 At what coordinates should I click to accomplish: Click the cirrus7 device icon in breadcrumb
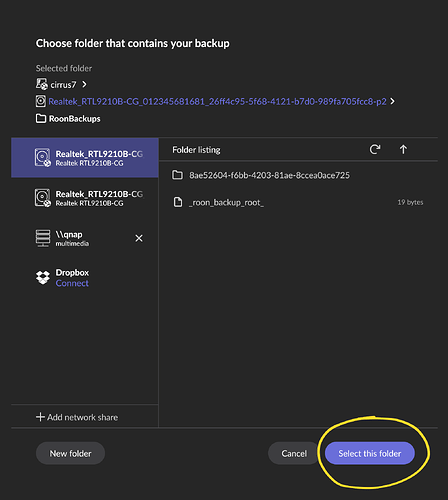42,84
